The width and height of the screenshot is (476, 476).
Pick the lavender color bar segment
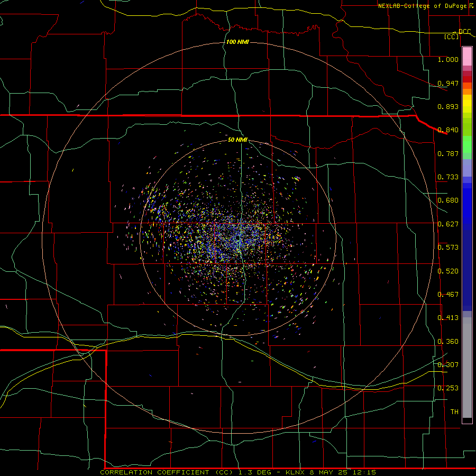coord(467,168)
